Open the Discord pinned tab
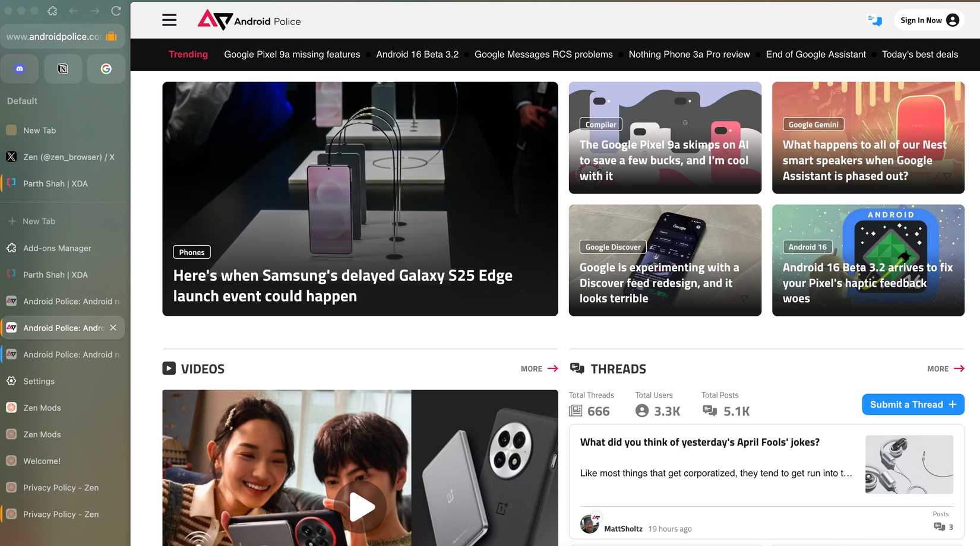This screenshot has height=546, width=980. tap(20, 69)
